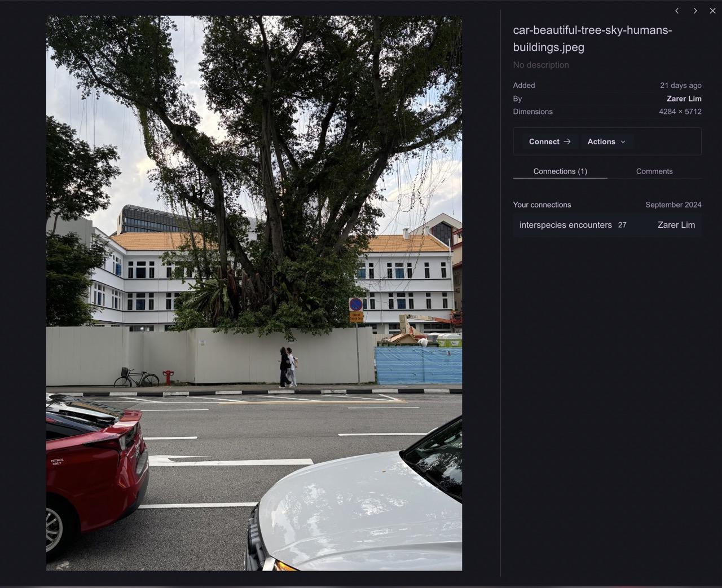Click the 21 days ago timestamp
This screenshot has height=588, width=722.
pyautogui.click(x=681, y=86)
